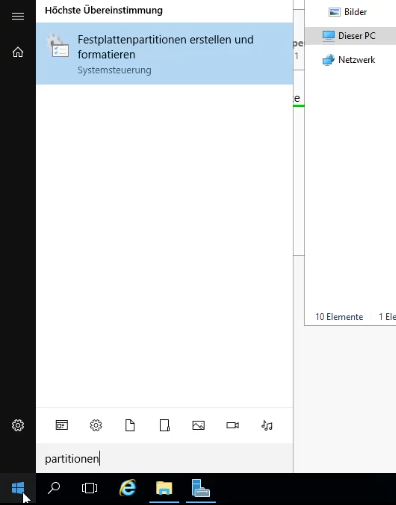Filter search results by Apps
The height and width of the screenshot is (505, 396).
62,425
